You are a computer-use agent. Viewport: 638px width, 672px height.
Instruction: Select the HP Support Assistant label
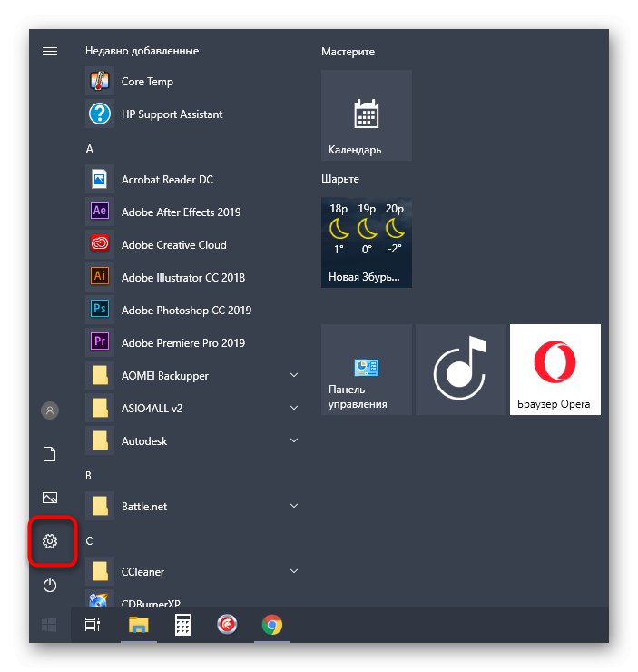click(172, 114)
